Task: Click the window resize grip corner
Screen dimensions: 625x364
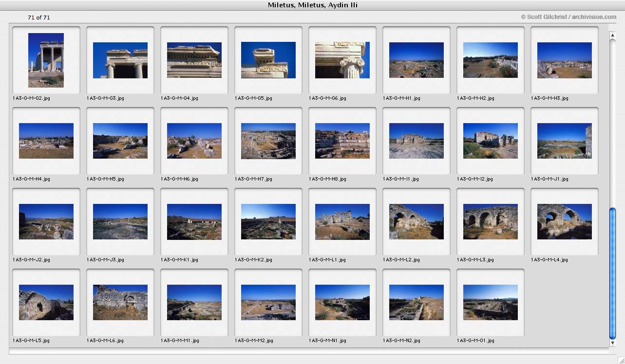Action: [x=621, y=360]
